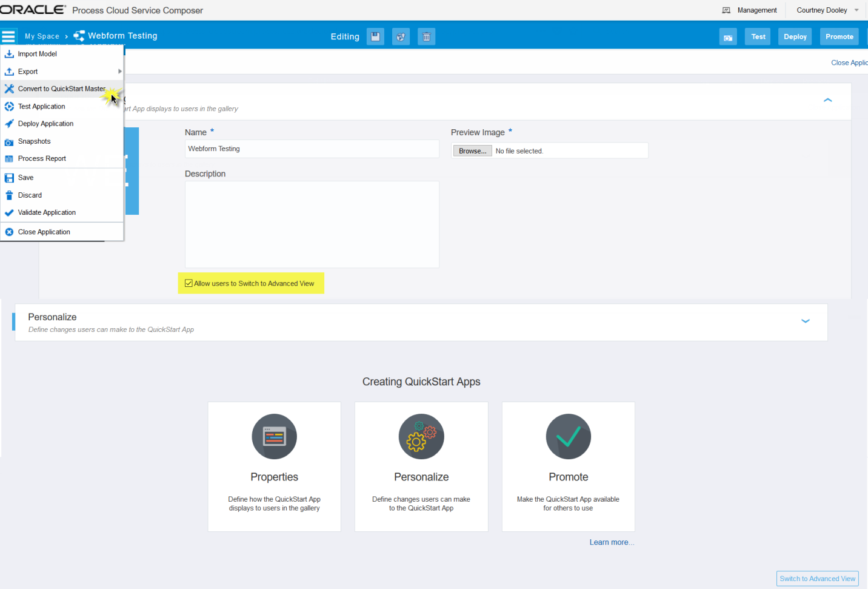Screen dimensions: 868x589
Task: Click the Test button in header
Action: point(758,36)
